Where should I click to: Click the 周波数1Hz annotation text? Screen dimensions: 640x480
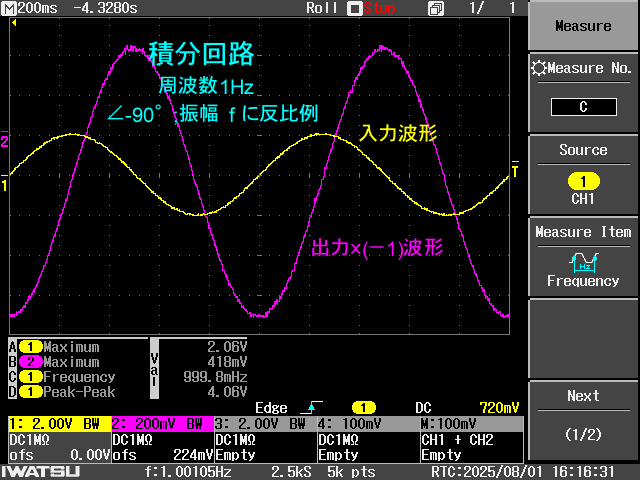coord(206,86)
